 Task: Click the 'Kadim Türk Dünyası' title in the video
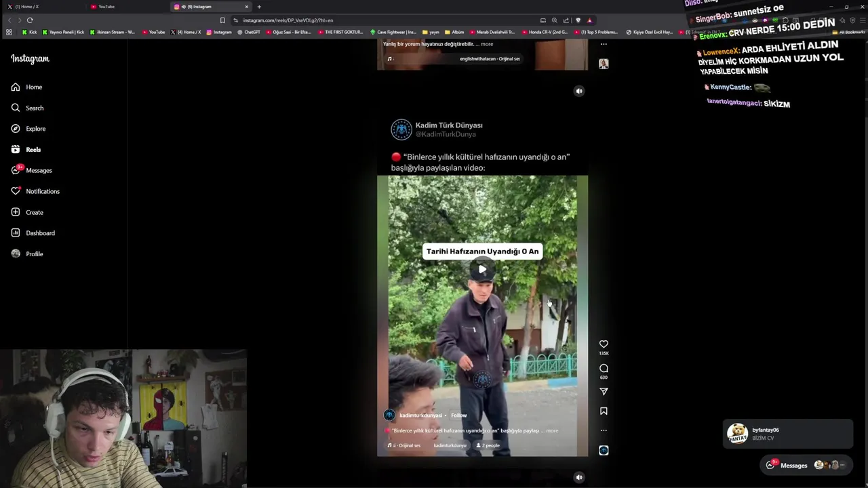449,125
